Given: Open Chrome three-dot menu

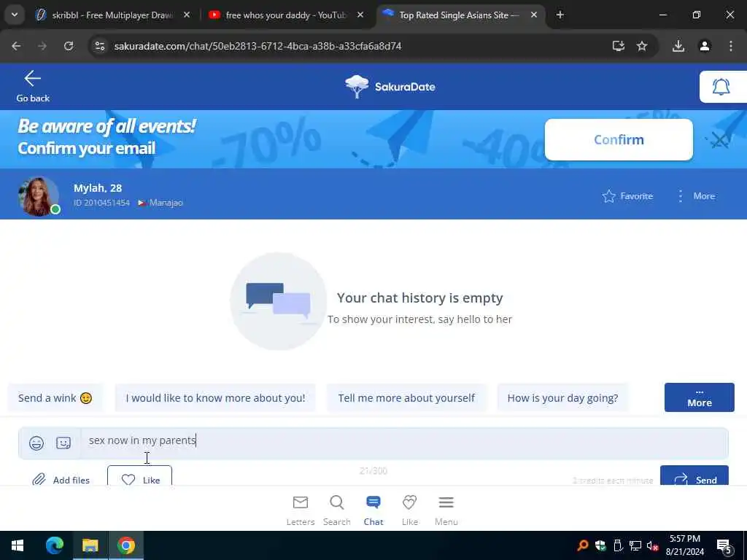Looking at the screenshot, I should pos(731,46).
